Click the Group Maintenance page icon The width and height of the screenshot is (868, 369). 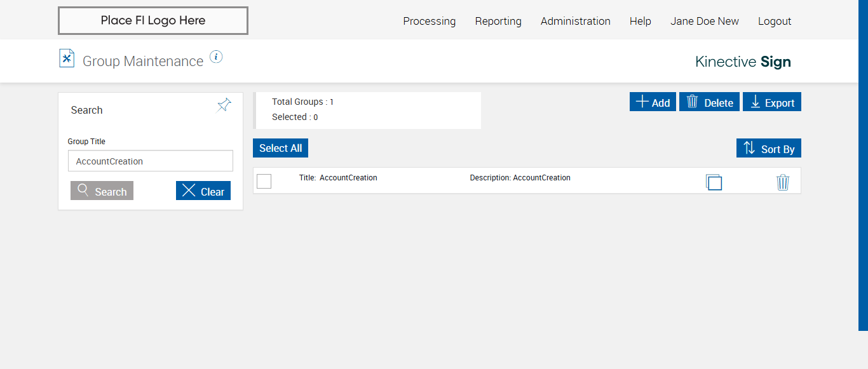click(x=67, y=58)
